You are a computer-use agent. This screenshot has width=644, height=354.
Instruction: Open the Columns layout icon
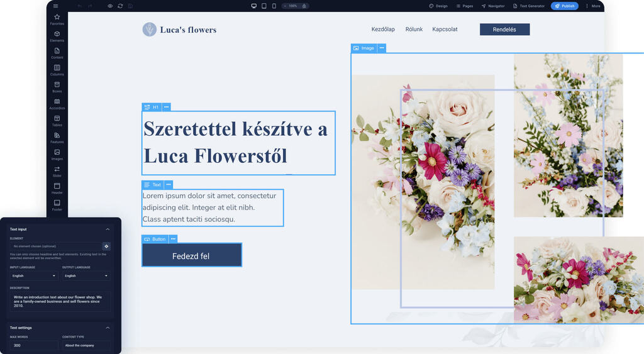tap(57, 70)
